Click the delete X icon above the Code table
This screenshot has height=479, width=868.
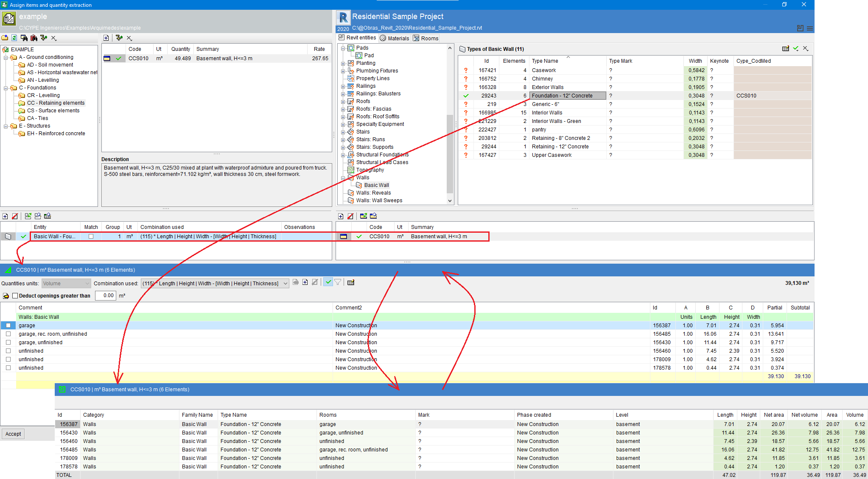tap(129, 38)
